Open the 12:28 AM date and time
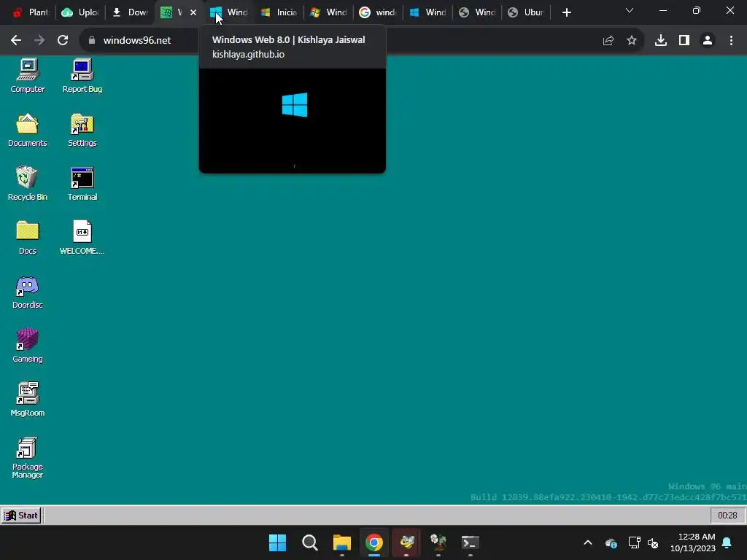 point(693,542)
